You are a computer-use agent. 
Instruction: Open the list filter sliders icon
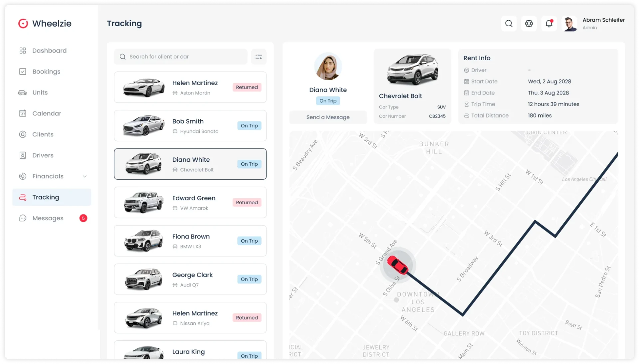(x=259, y=57)
